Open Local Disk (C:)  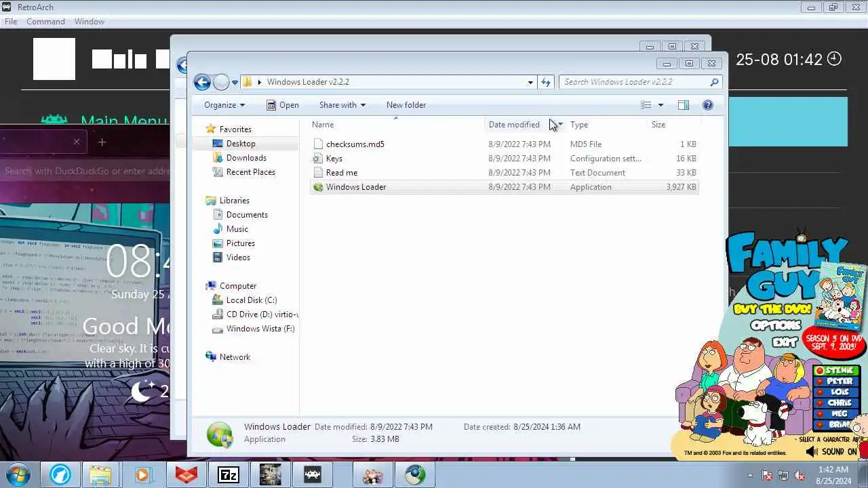pos(252,300)
